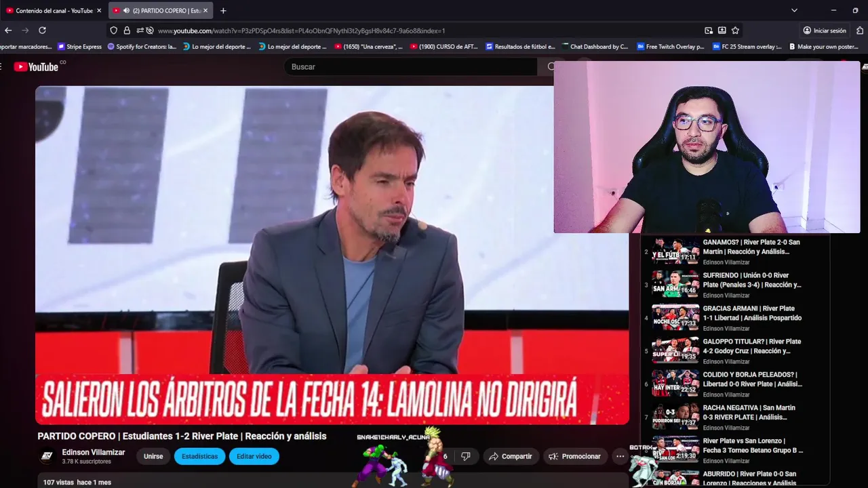Bookmark this page with the star icon
The image size is (868, 488).
[735, 30]
